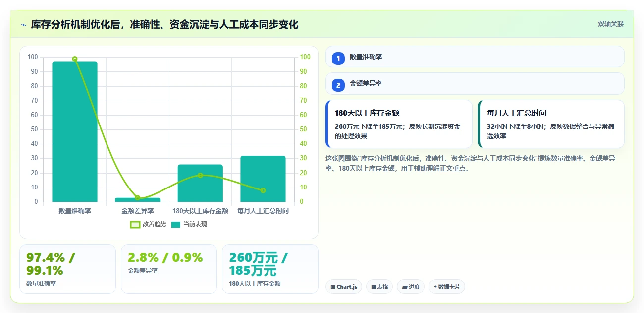Click the text 260万元下降至185万元
Viewport: 644px width, 313px height.
[x=370, y=126]
